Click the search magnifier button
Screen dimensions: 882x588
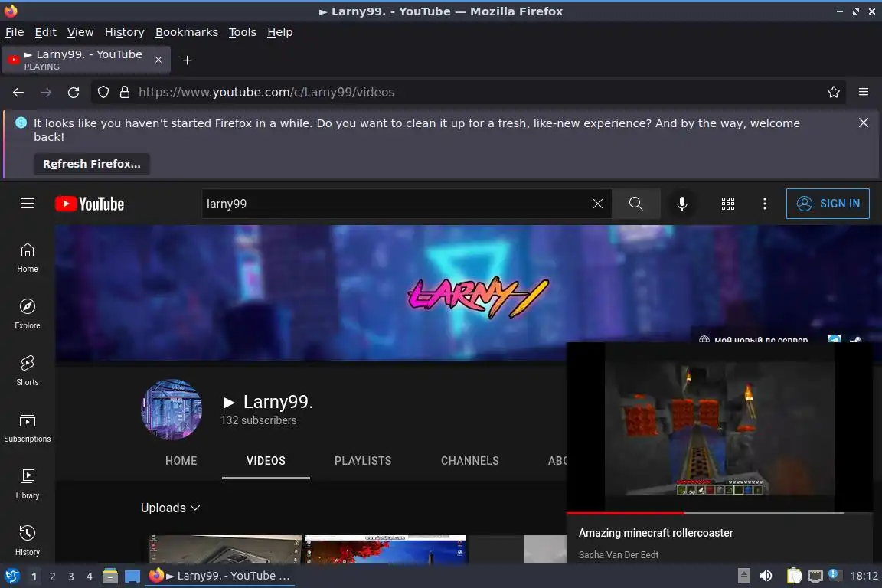[635, 204]
